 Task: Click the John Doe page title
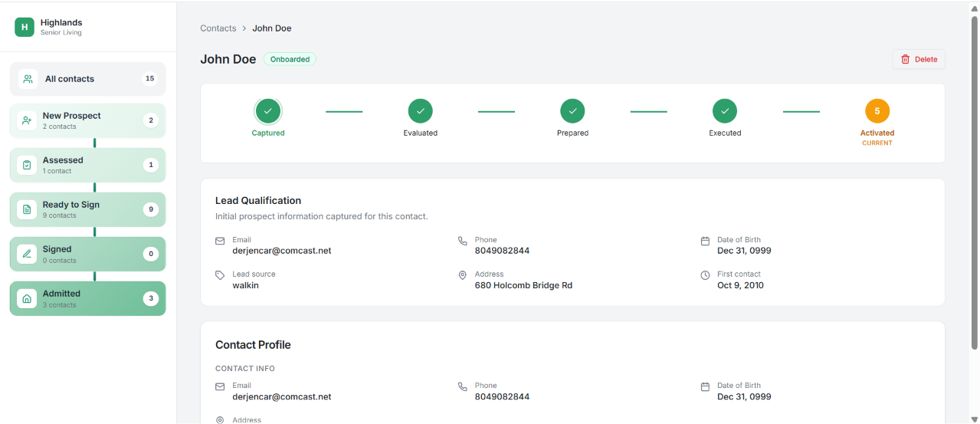(228, 59)
